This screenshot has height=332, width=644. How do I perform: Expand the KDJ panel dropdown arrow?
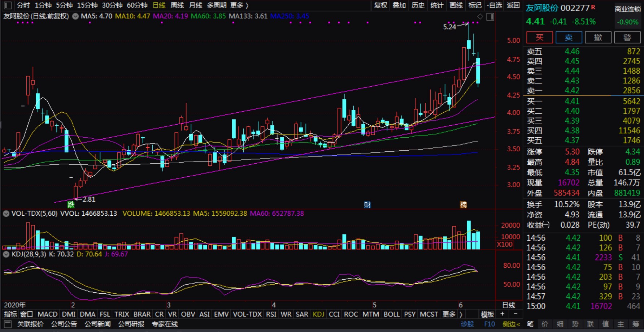tap(6, 254)
